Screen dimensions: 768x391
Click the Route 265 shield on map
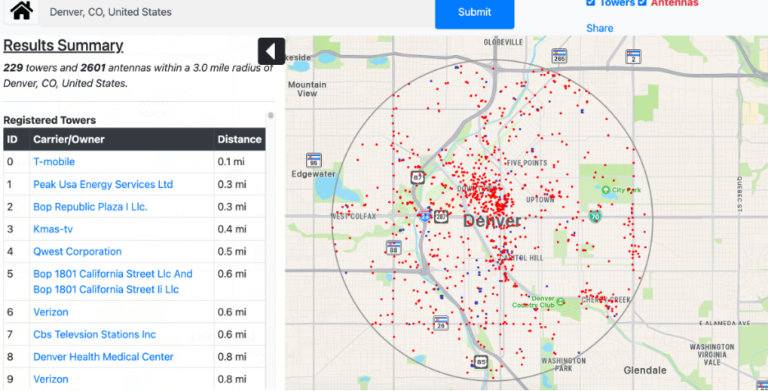(559, 56)
